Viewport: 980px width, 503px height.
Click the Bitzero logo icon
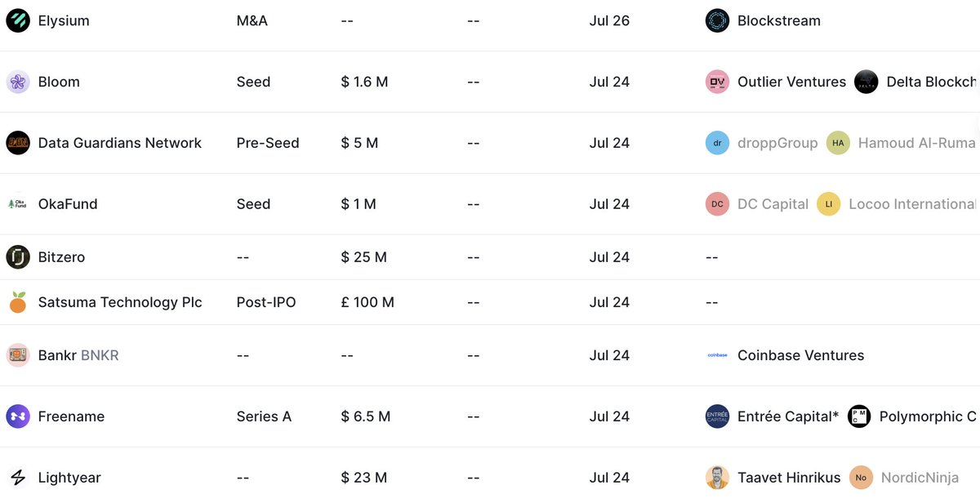(18, 257)
